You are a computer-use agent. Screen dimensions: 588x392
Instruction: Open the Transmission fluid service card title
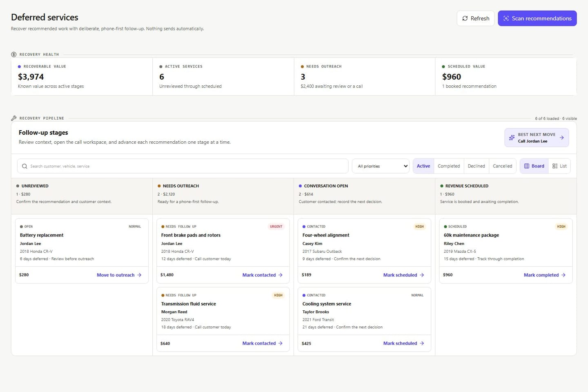point(188,304)
